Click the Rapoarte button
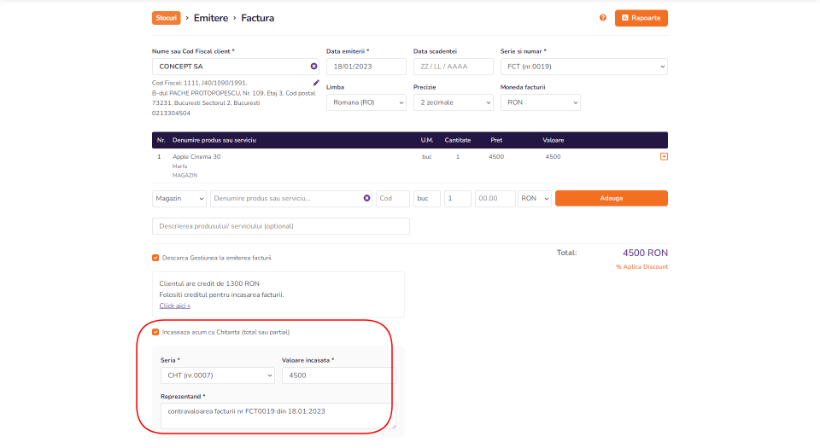The image size is (820, 448). [x=641, y=18]
